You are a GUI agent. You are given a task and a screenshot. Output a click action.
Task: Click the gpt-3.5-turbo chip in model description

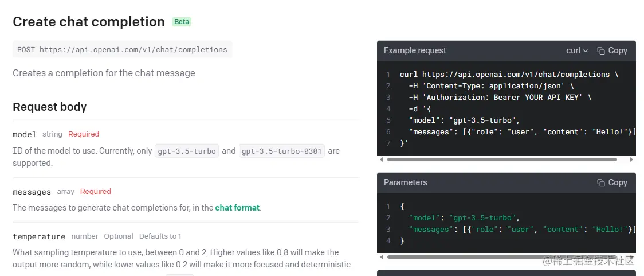click(x=187, y=151)
